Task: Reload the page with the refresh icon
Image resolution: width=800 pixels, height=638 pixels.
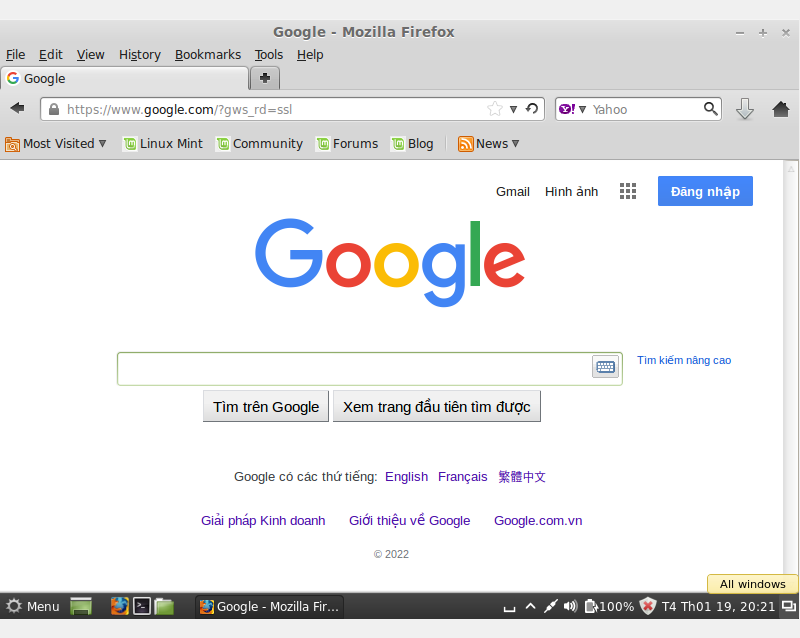Action: [532, 109]
